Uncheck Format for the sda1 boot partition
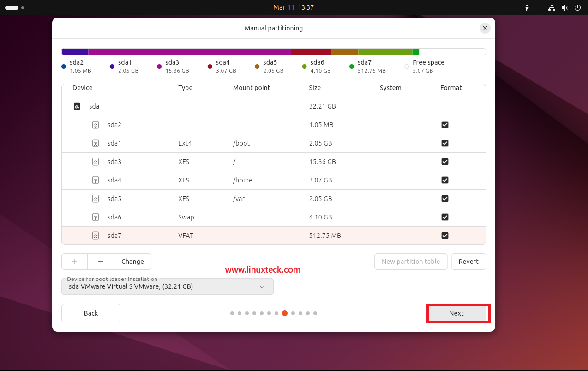The image size is (588, 371). pyautogui.click(x=444, y=143)
